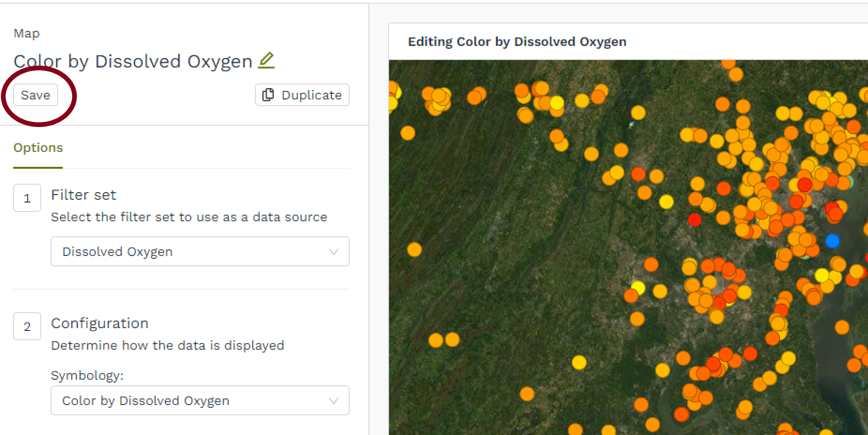Click the Map breadcrumb label
The image size is (868, 435).
tap(27, 33)
